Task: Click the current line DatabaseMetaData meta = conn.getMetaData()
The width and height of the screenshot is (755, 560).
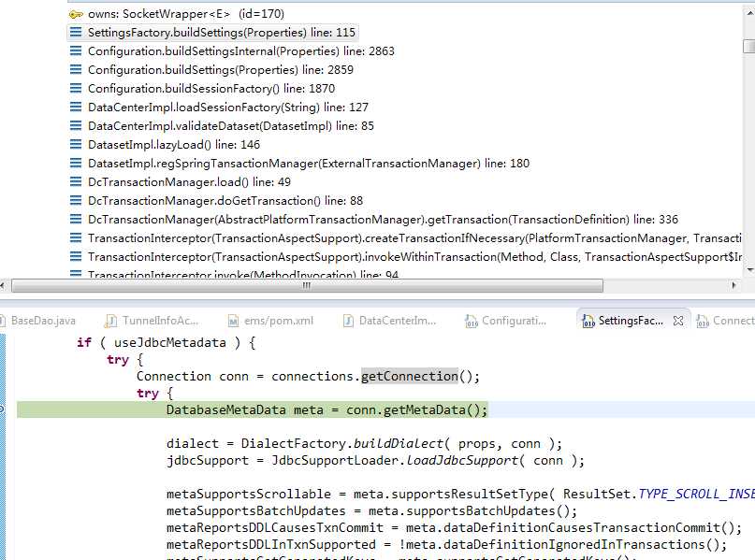Action: [327, 410]
